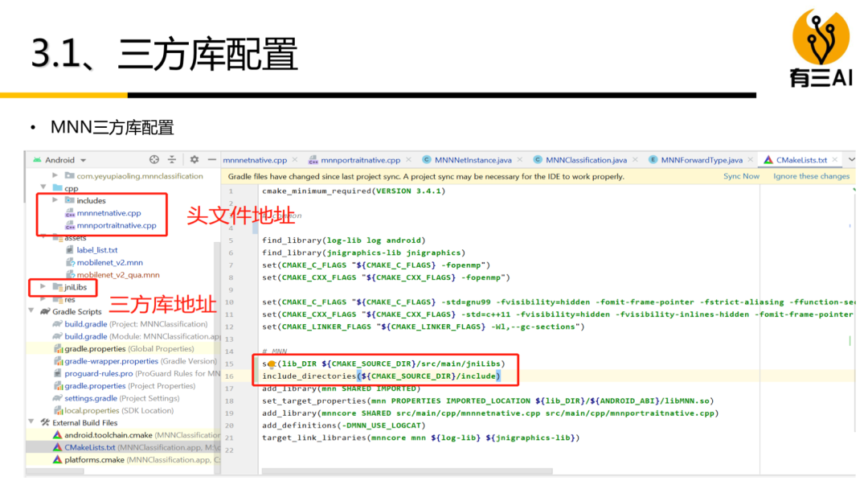
Task: Click the collapse all icon in project toolbar
Action: coord(172,159)
